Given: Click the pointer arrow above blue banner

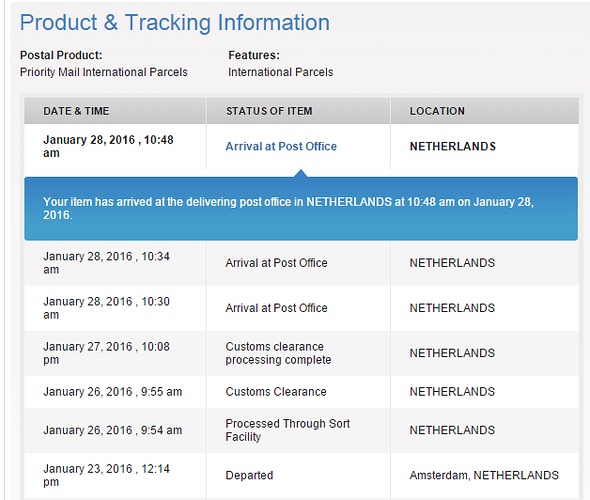Looking at the screenshot, I should pos(301,173).
